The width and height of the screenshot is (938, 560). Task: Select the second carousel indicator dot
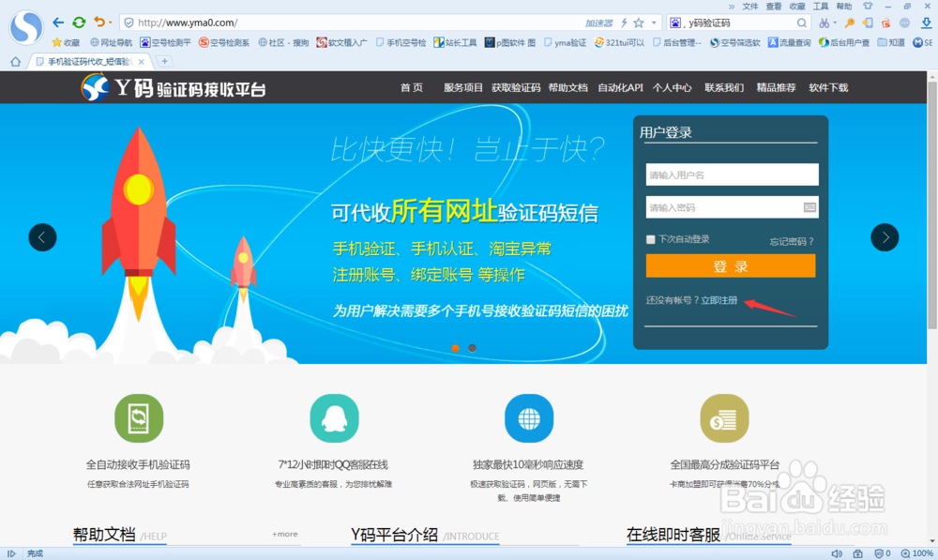coord(472,347)
